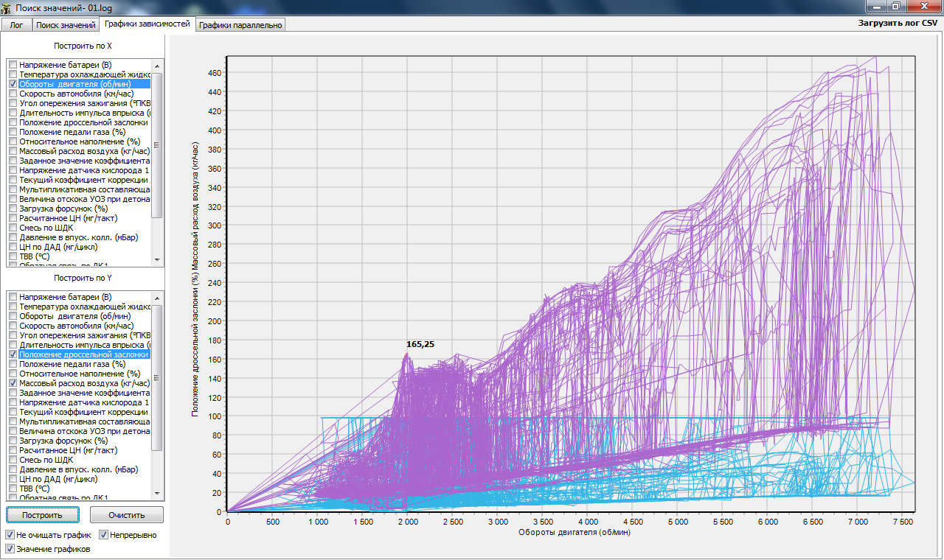Check Обороты двигателя in the Y list
Image resolution: width=944 pixels, height=560 pixels.
[x=13, y=316]
